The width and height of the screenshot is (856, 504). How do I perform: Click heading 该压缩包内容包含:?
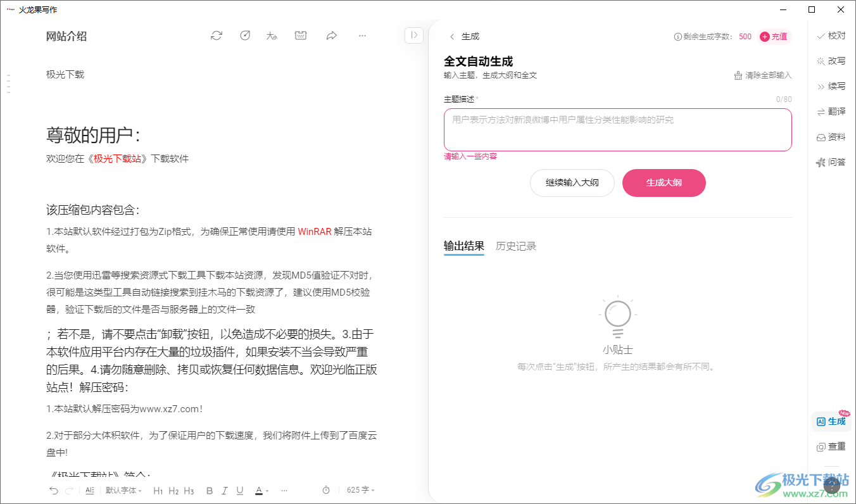(92, 210)
